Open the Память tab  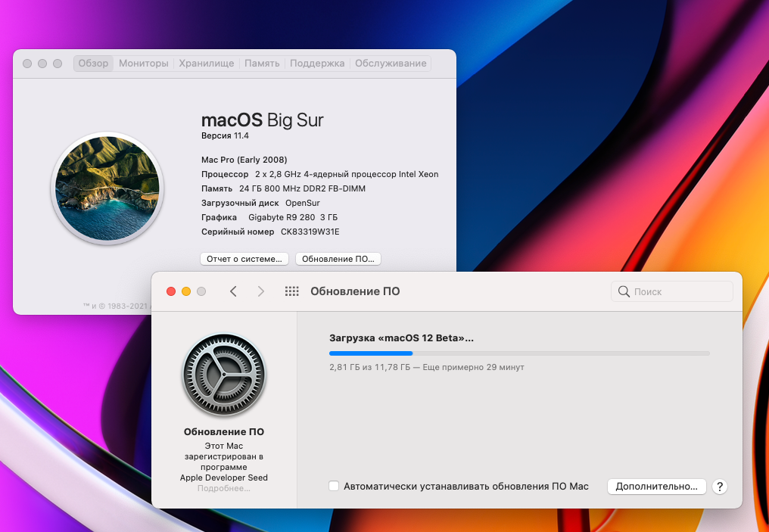[x=262, y=64]
